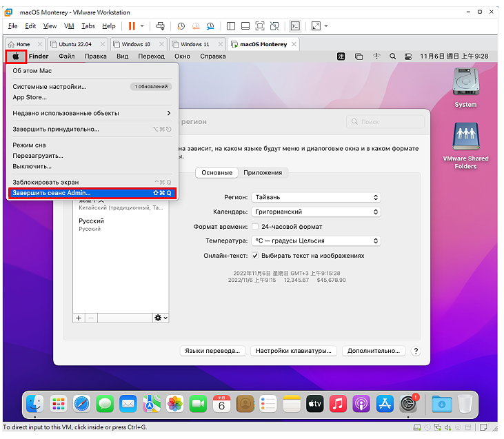Launch Safari from the Dock
Image resolution: width=504 pixels, height=439 pixels.
point(81,403)
